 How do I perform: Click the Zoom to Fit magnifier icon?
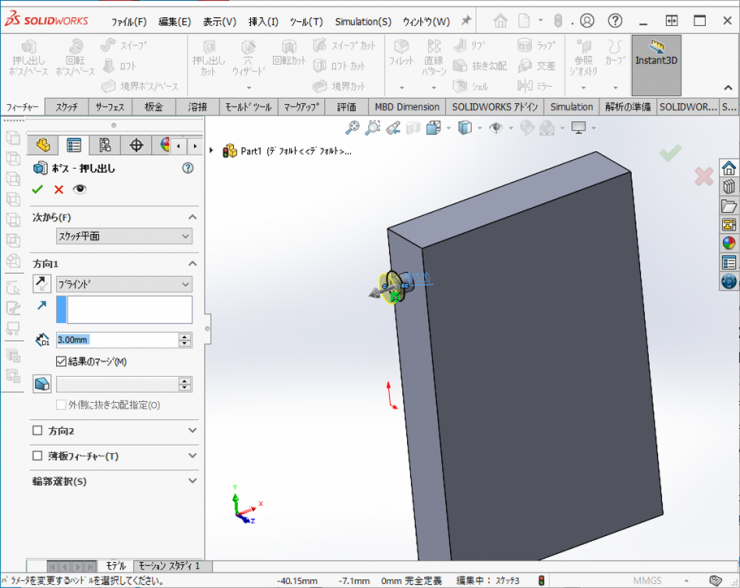[352, 127]
